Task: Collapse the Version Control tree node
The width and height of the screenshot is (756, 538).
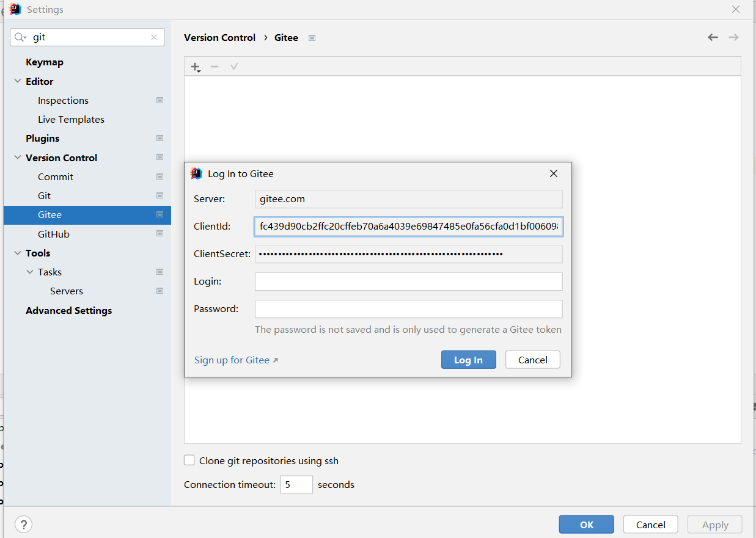Action: pos(17,158)
